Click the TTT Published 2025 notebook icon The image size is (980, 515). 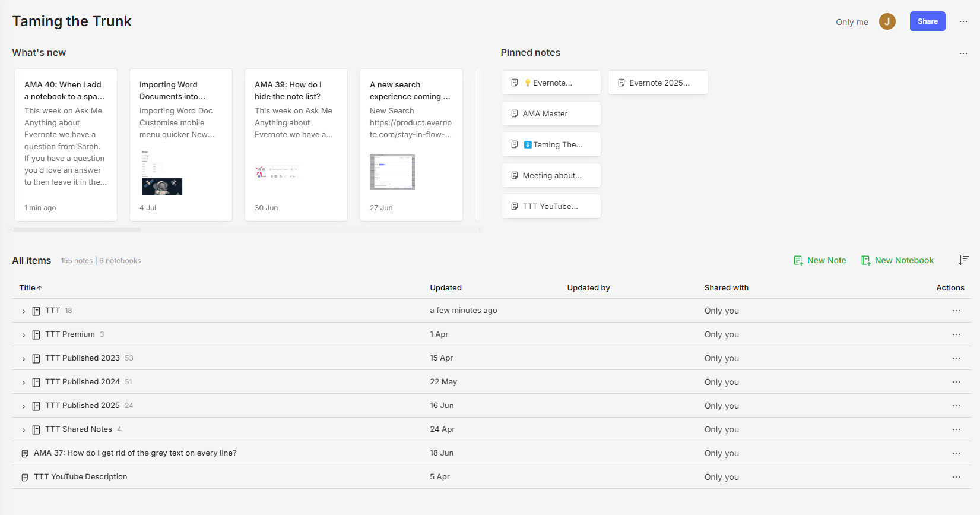coord(36,406)
